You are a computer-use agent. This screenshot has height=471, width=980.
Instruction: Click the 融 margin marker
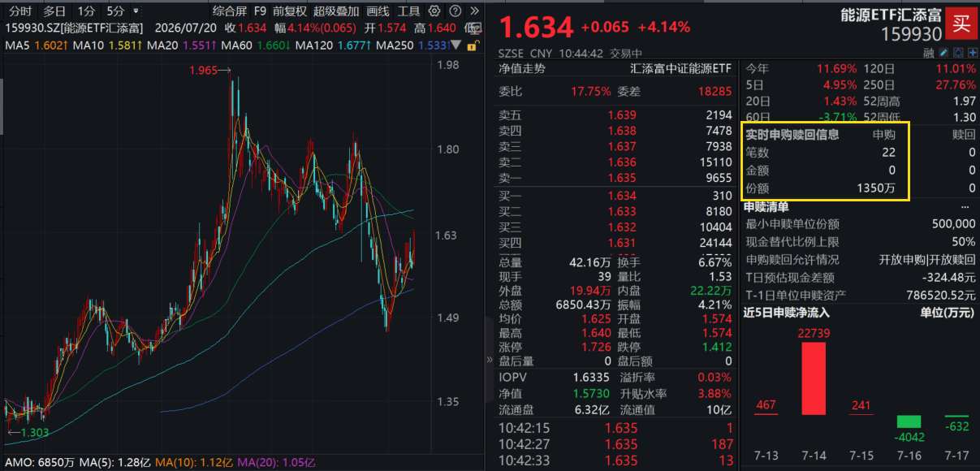pyautogui.click(x=929, y=53)
